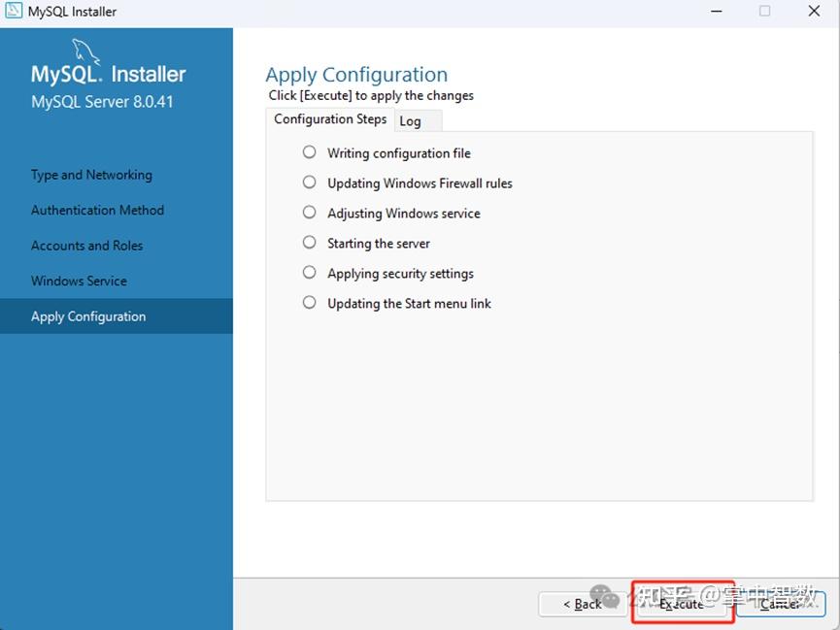Open the Authentication Method step
Screen dimensions: 840x630
point(97,210)
